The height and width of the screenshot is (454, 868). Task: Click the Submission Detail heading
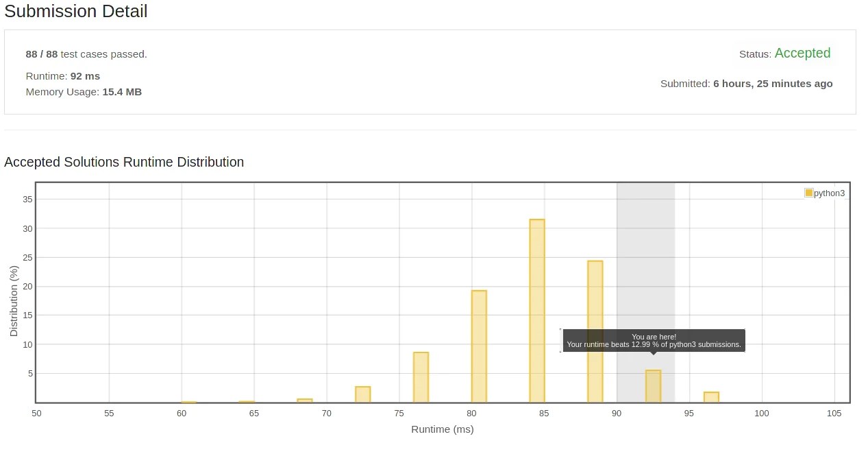pos(76,12)
